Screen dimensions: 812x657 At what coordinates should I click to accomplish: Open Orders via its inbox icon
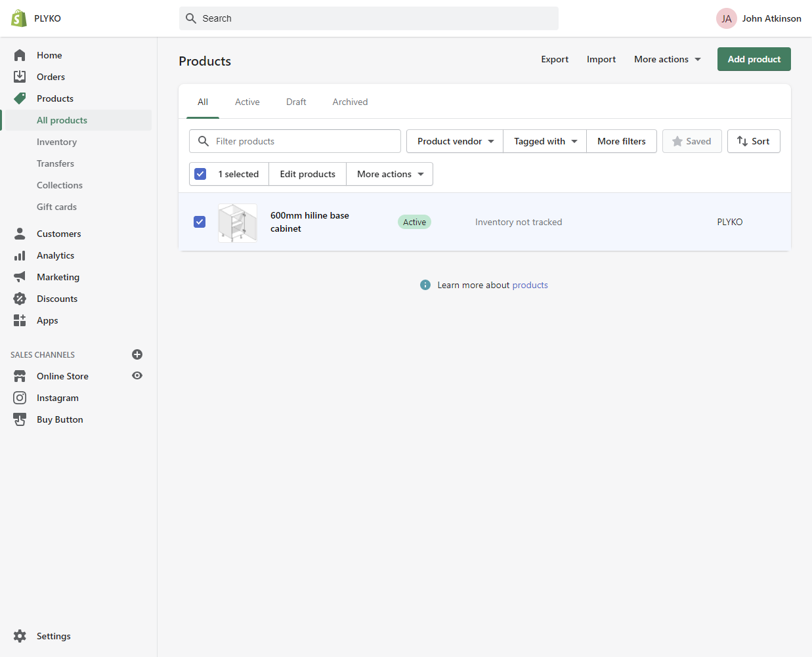20,77
